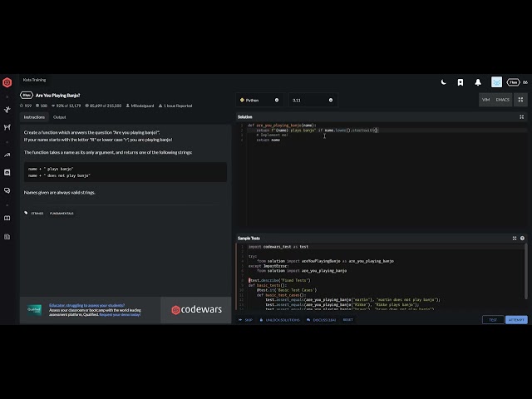Viewport: 532px width, 399px height.
Task: Open the Blog page sidebar icon
Action: pos(7,236)
